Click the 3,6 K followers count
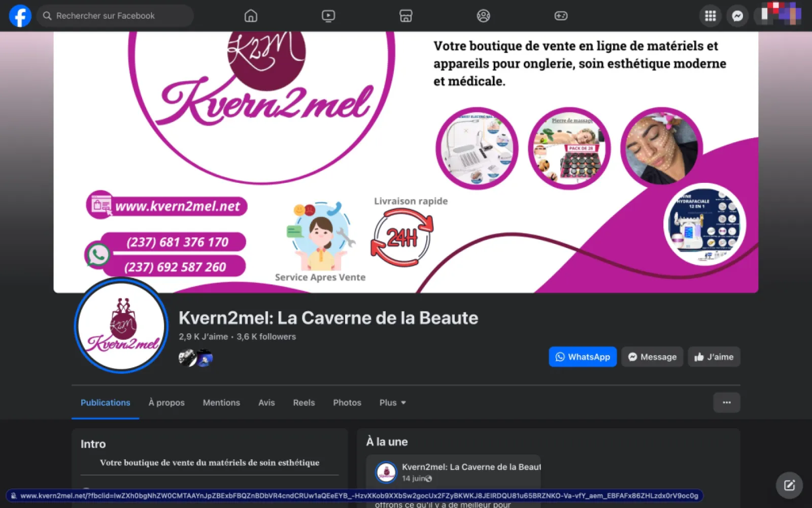 (266, 336)
